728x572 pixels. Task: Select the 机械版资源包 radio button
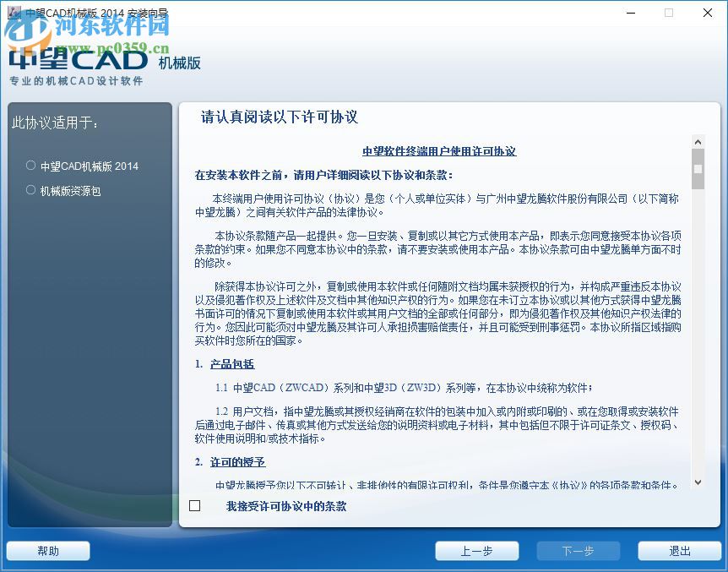(x=30, y=190)
